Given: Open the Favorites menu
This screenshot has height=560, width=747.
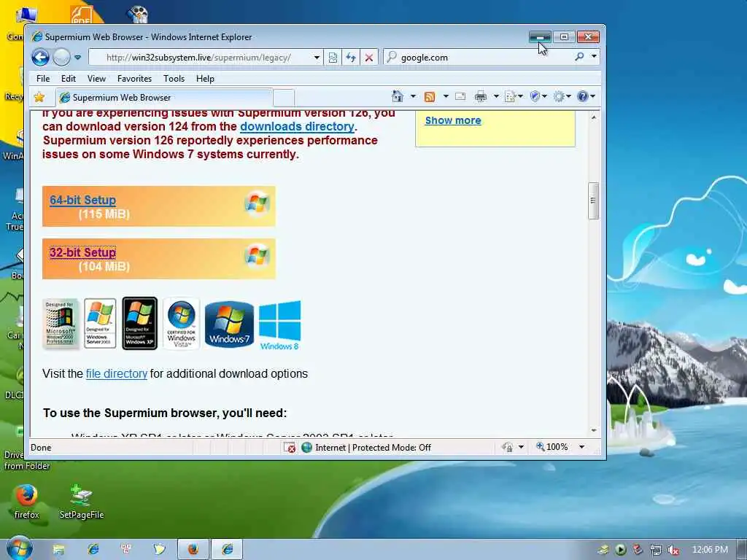Looking at the screenshot, I should point(134,79).
